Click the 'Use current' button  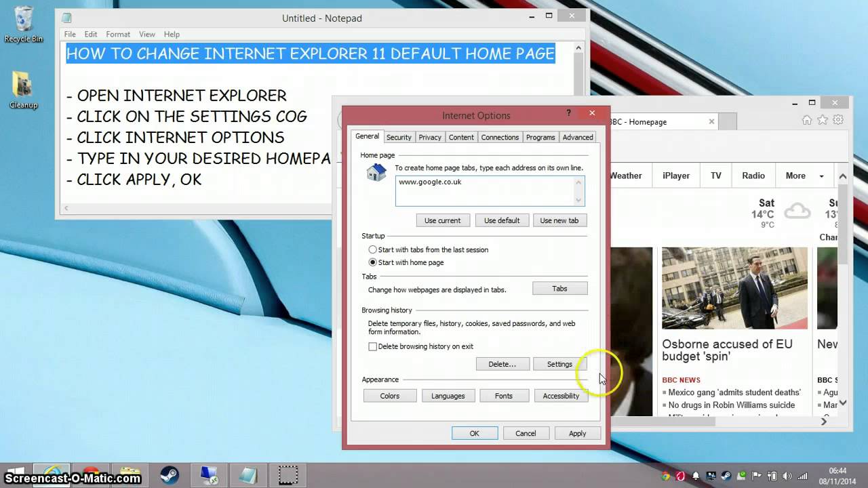pos(442,220)
